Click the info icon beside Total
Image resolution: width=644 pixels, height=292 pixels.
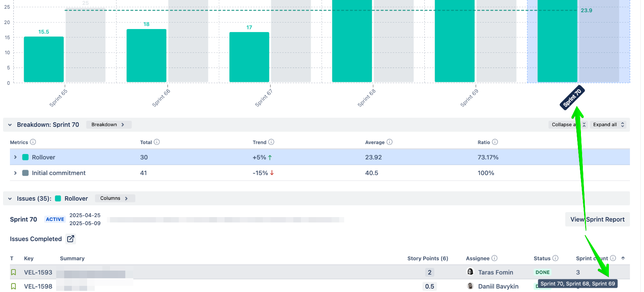pyautogui.click(x=157, y=142)
